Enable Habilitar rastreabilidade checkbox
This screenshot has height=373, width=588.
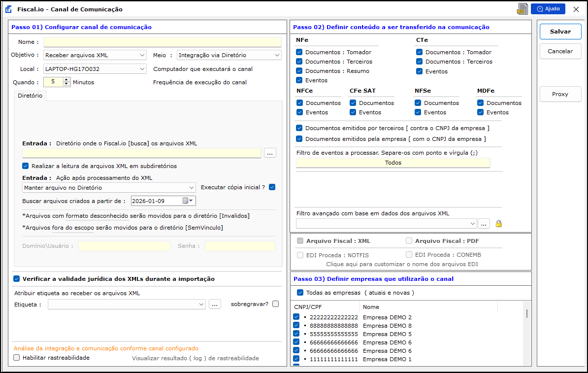[x=17, y=358]
